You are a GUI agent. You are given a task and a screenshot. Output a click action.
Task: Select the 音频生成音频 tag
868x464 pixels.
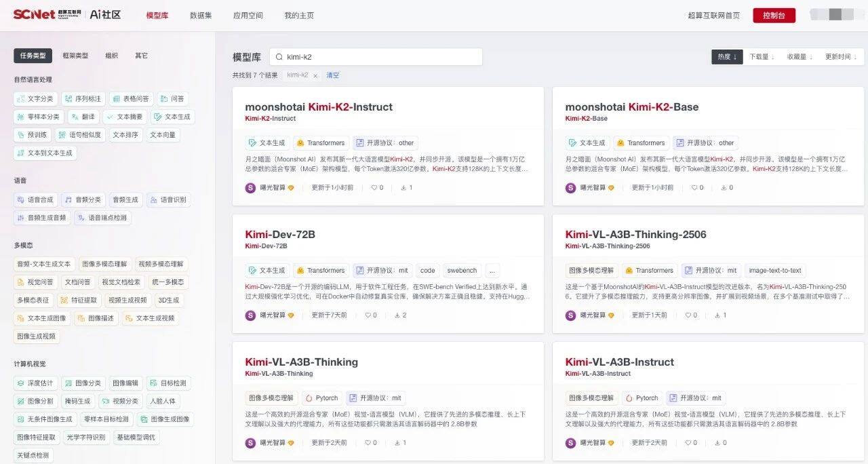[41, 218]
